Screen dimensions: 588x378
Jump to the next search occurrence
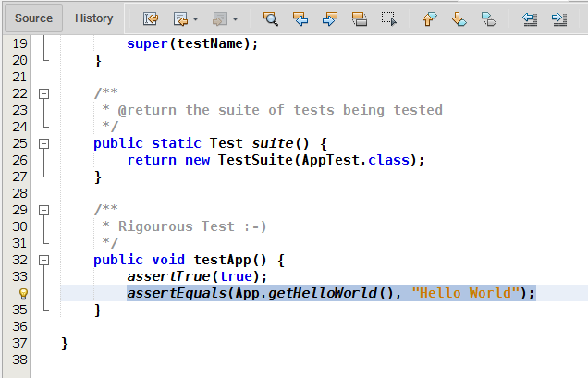[x=330, y=18]
